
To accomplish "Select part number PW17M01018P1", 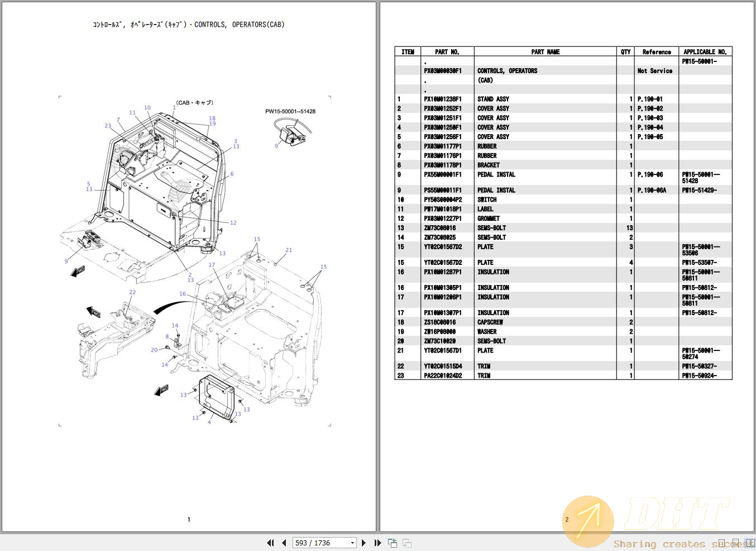I will tap(443, 210).
